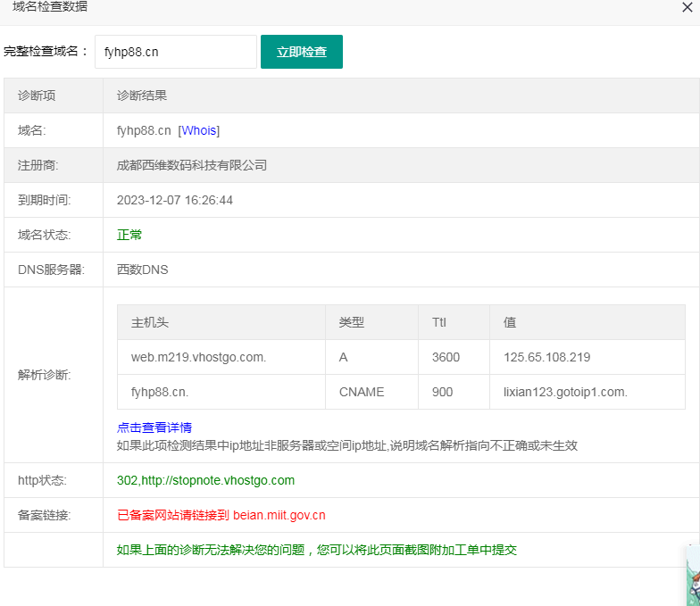Image resolution: width=700 pixels, height=606 pixels.
Task: Click the 西数DNS server value
Action: [142, 270]
